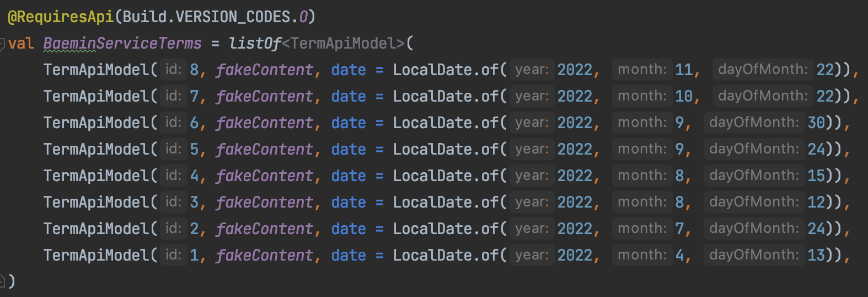Click dayOfMonth value 30
The height and width of the screenshot is (297, 868).
pos(816,123)
